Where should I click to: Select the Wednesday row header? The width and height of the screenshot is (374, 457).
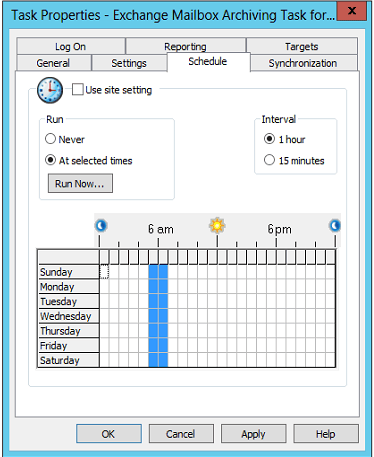68,316
